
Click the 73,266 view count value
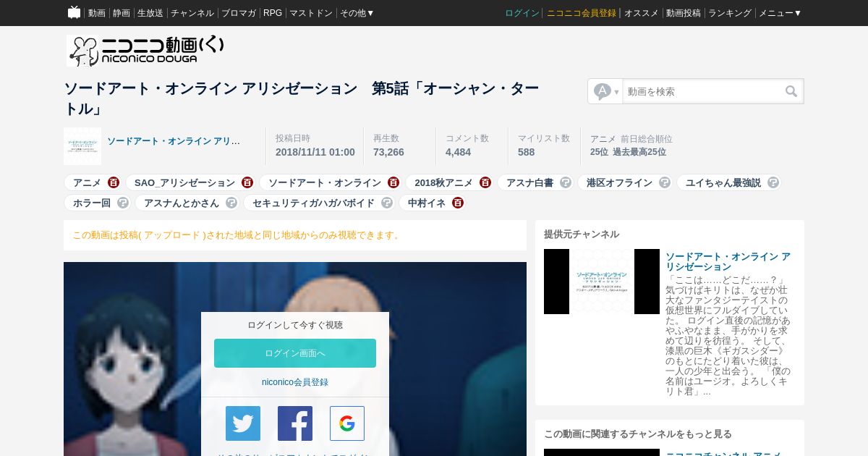pyautogui.click(x=388, y=152)
